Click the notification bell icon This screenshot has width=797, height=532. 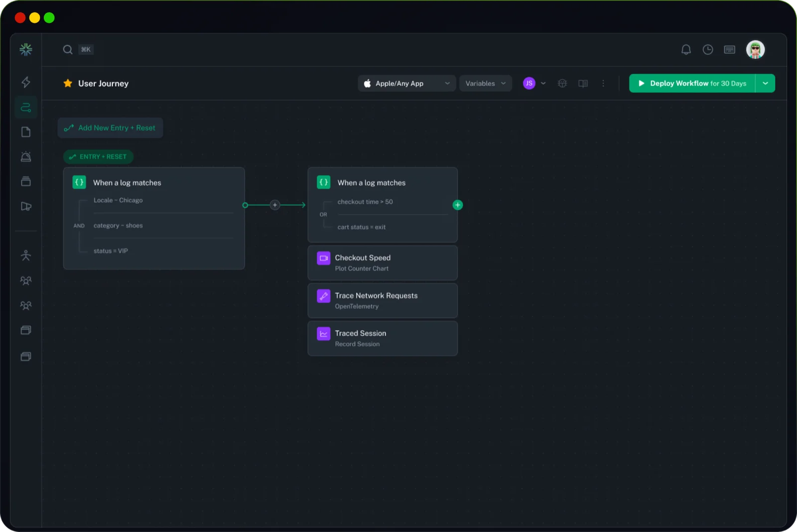click(686, 50)
